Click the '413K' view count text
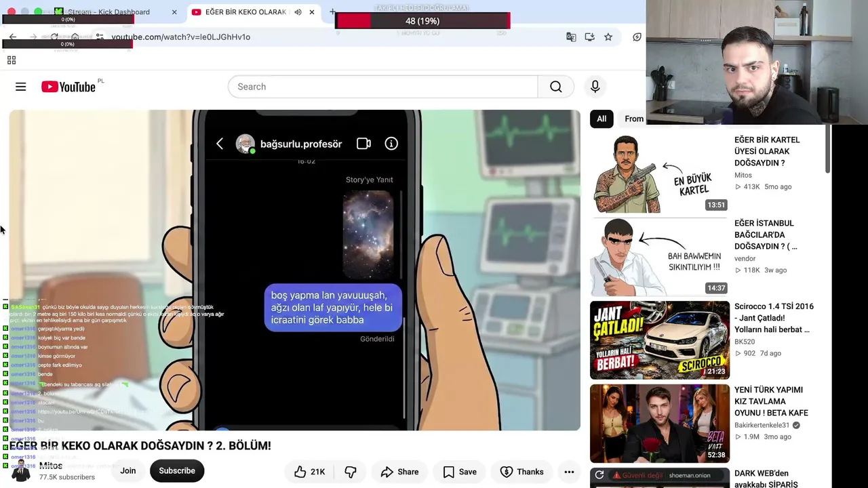 click(751, 186)
